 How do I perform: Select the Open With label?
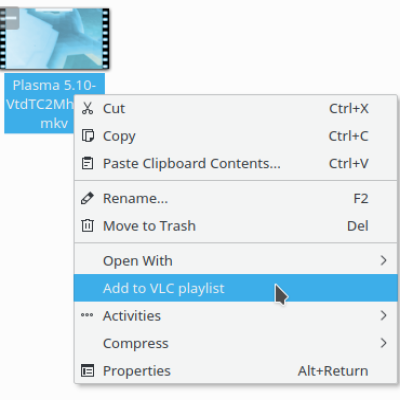pyautogui.click(x=138, y=261)
